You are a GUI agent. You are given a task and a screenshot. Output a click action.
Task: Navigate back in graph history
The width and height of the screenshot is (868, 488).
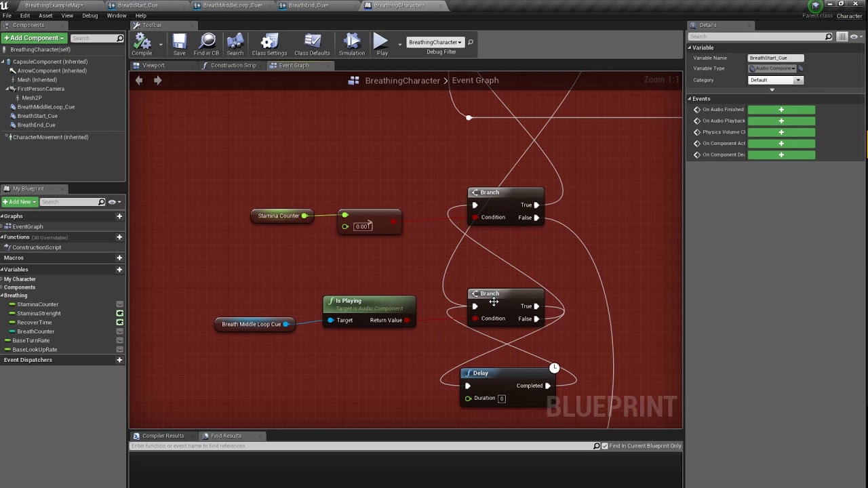(x=139, y=80)
